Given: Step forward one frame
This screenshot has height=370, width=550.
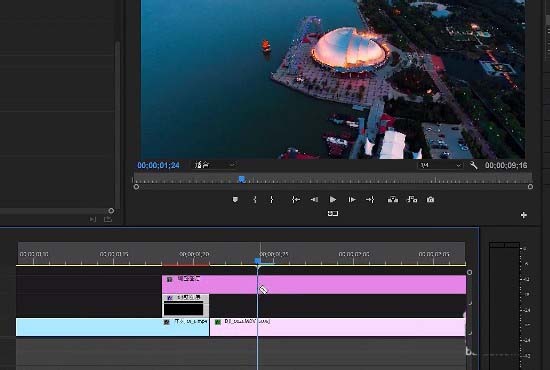Looking at the screenshot, I should tap(352, 200).
